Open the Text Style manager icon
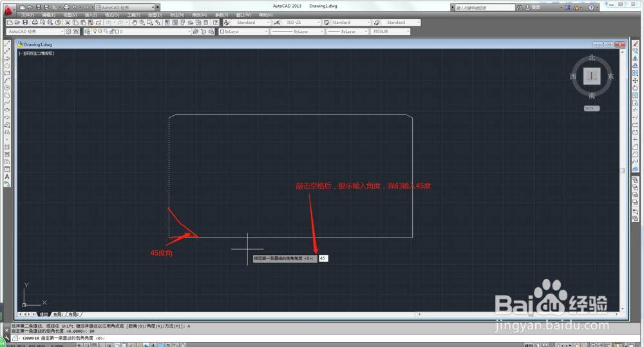 coord(227,22)
